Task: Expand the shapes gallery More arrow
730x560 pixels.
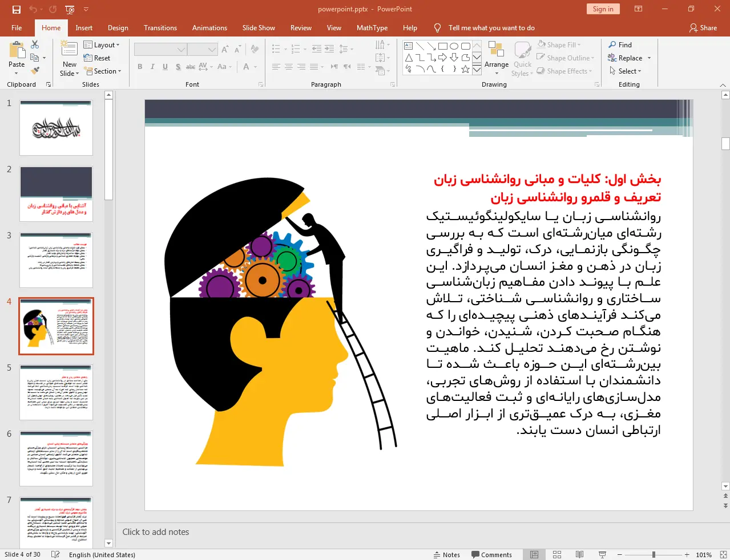Action: (x=477, y=69)
